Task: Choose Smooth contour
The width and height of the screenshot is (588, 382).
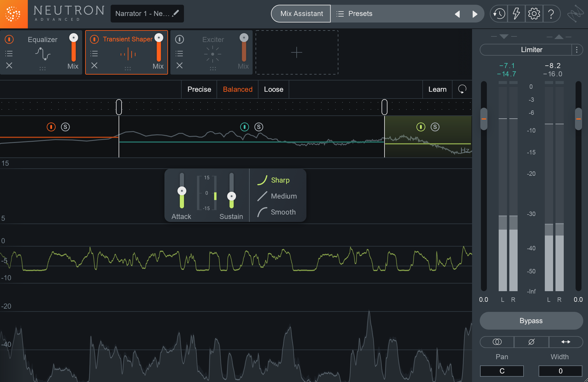Action: point(277,212)
